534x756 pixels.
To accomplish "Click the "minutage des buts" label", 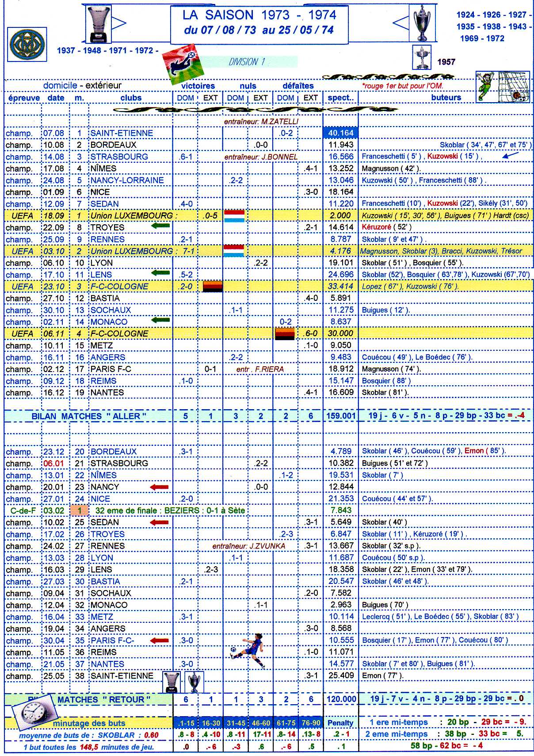I will [x=89, y=723].
